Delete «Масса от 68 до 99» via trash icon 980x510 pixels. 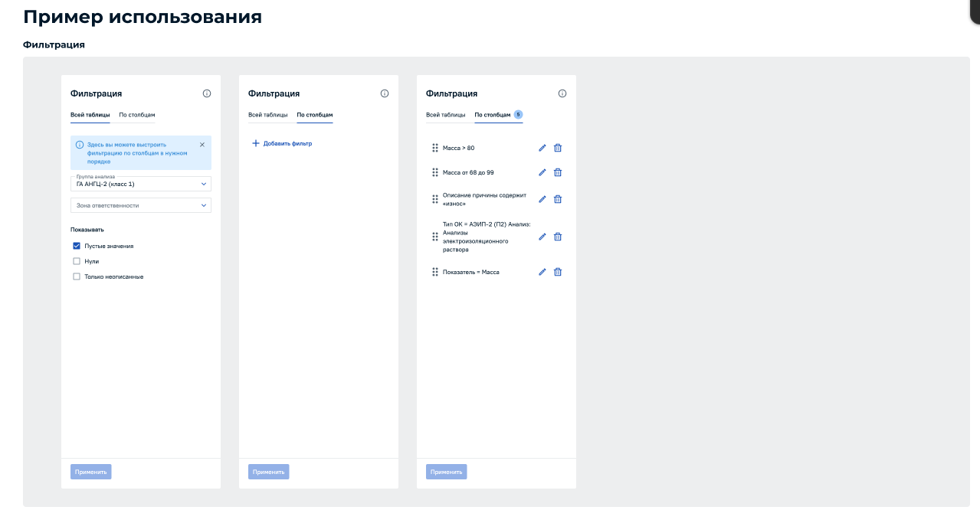[x=558, y=172]
